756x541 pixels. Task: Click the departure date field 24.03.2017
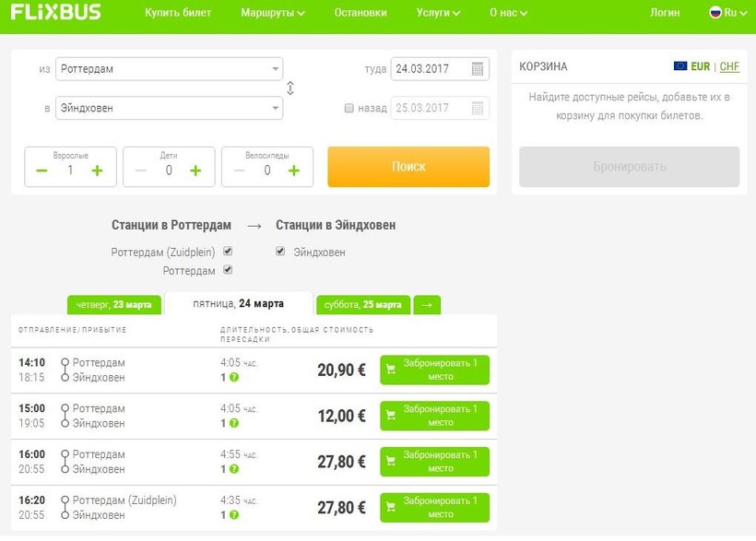[x=429, y=69]
